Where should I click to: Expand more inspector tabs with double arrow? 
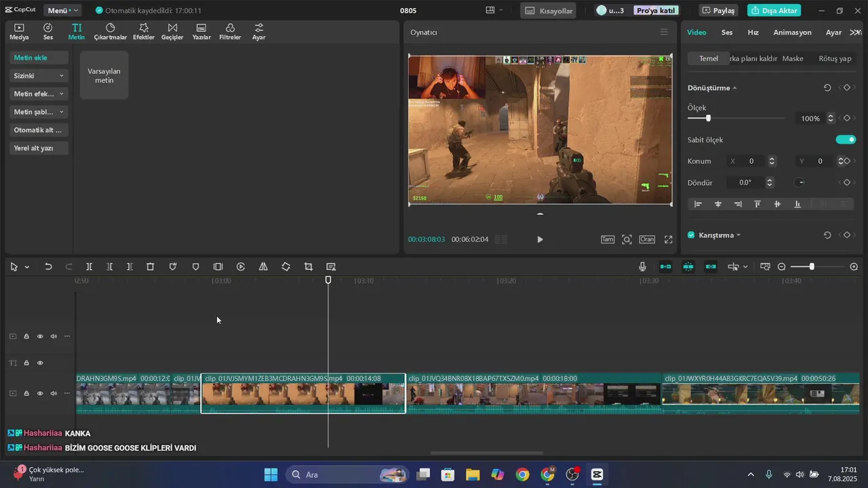[x=855, y=33]
